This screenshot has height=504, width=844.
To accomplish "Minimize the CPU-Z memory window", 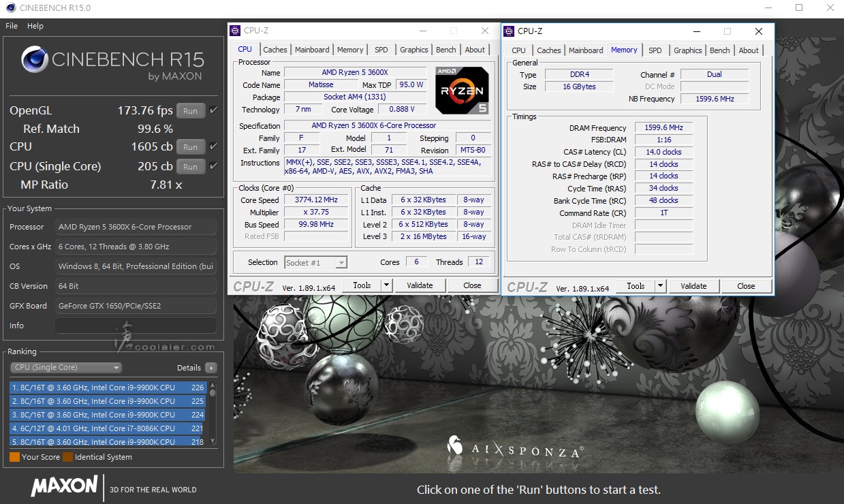I will pyautogui.click(x=697, y=31).
